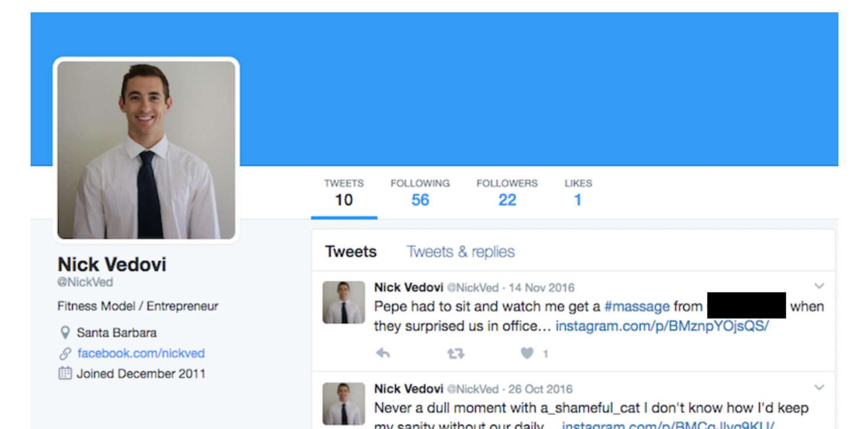Visit the facebook.com/nickved profile link
Screen dimensions: 868x429
pos(141,353)
